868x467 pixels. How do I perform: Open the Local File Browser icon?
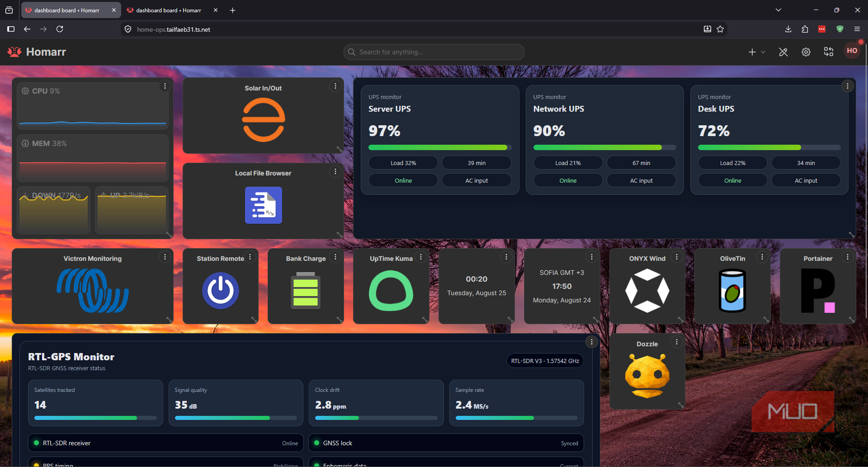tap(264, 205)
